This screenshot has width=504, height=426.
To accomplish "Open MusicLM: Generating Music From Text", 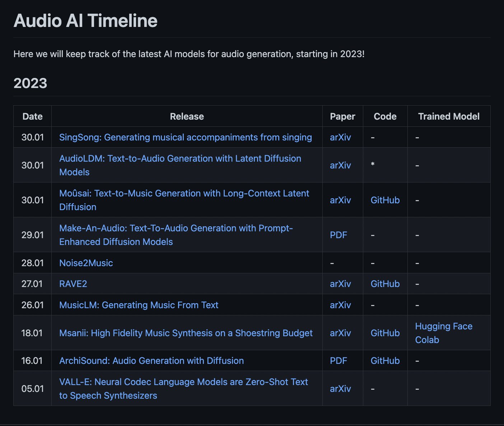I will point(139,305).
